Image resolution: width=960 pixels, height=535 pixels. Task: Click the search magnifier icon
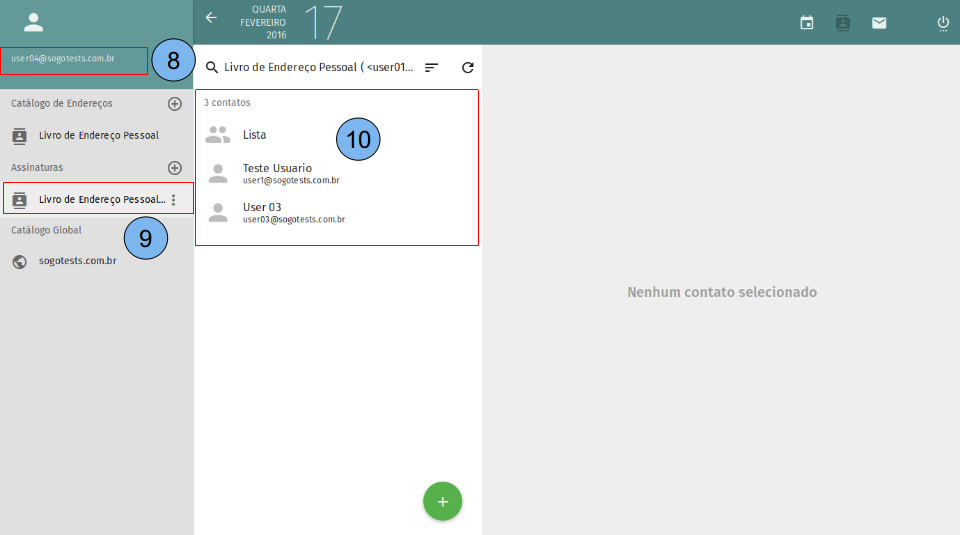click(x=212, y=68)
